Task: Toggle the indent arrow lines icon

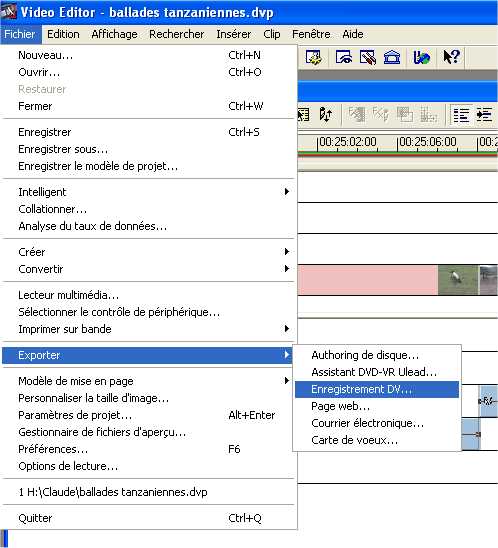Action: click(484, 115)
